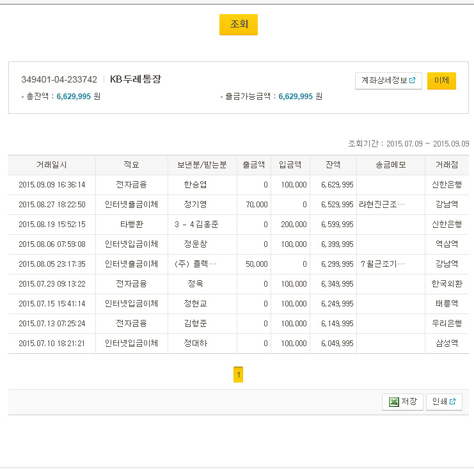Select the 거래일시 column header
The height and width of the screenshot is (476, 474).
(52, 164)
